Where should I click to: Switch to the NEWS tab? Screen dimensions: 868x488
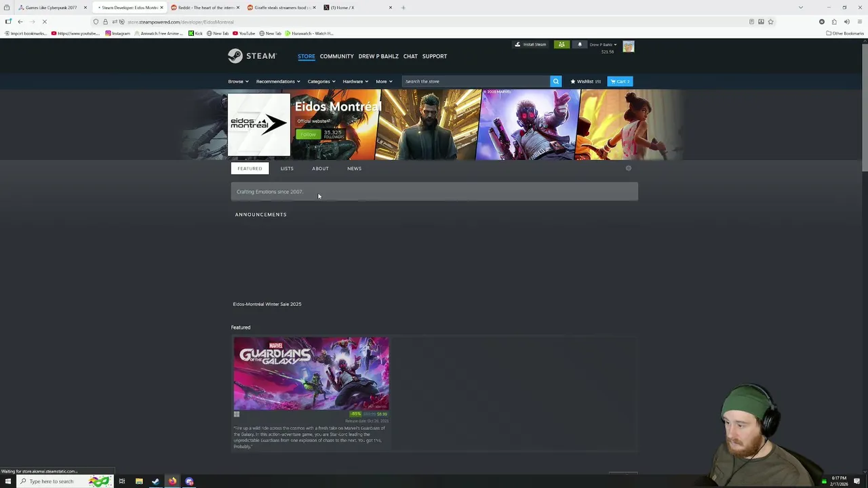coord(354,168)
